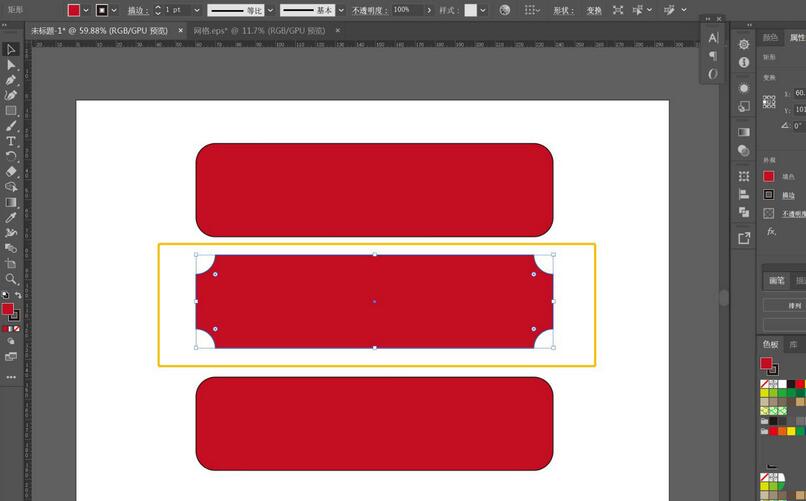
Task: Select the Eraser tool
Action: pyautogui.click(x=11, y=171)
